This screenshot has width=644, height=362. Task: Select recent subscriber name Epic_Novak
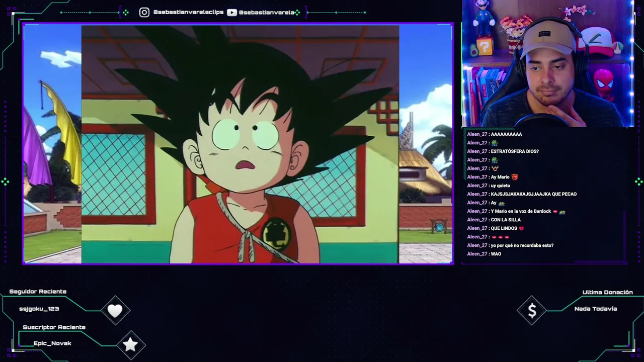pos(52,343)
